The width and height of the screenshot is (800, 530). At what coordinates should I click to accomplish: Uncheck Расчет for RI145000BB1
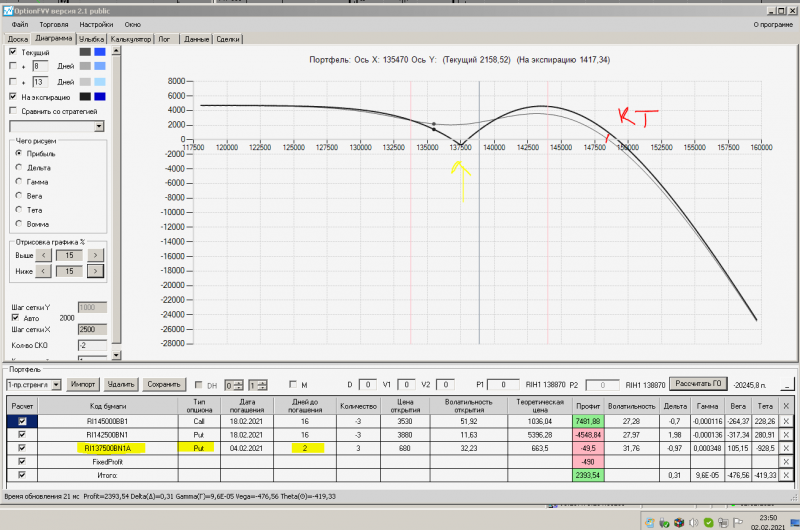click(x=22, y=421)
